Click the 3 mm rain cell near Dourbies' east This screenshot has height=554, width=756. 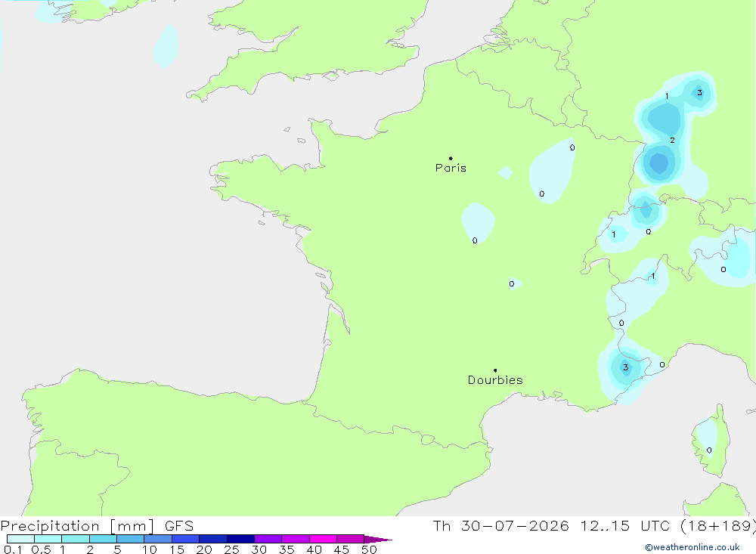tap(625, 367)
